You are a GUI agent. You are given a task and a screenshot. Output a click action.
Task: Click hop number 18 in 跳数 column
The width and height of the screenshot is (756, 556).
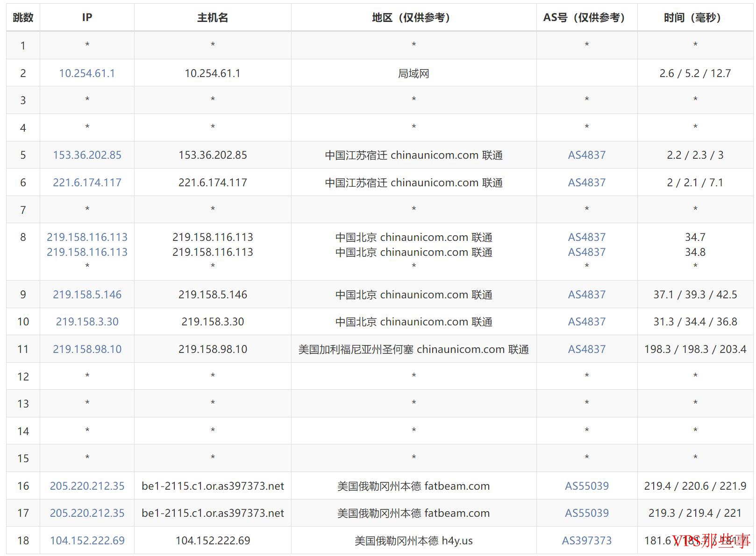[23, 541]
